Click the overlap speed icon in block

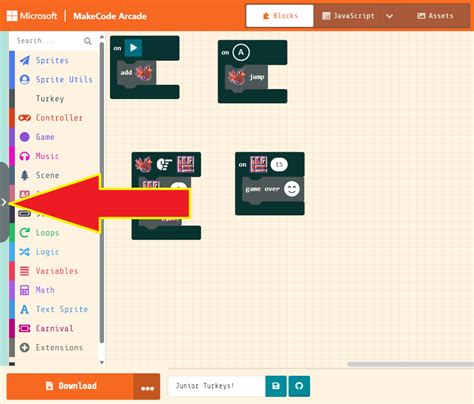tap(164, 164)
